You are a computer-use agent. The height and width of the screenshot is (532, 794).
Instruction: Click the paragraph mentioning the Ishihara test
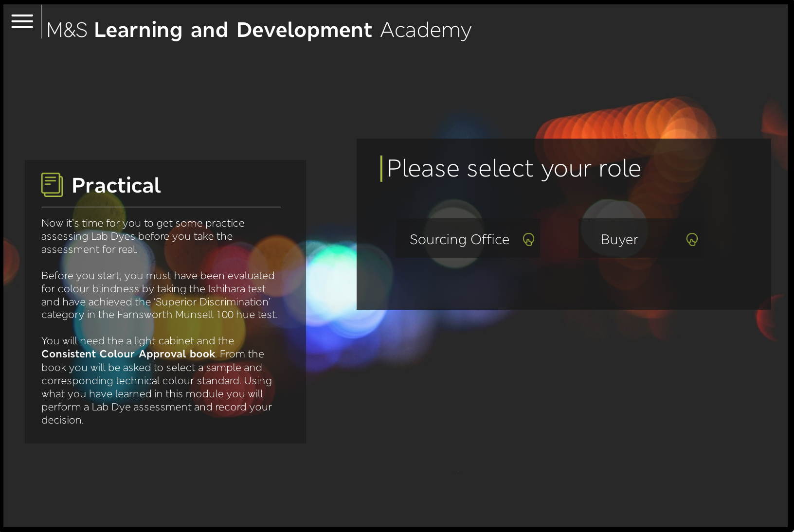point(159,295)
